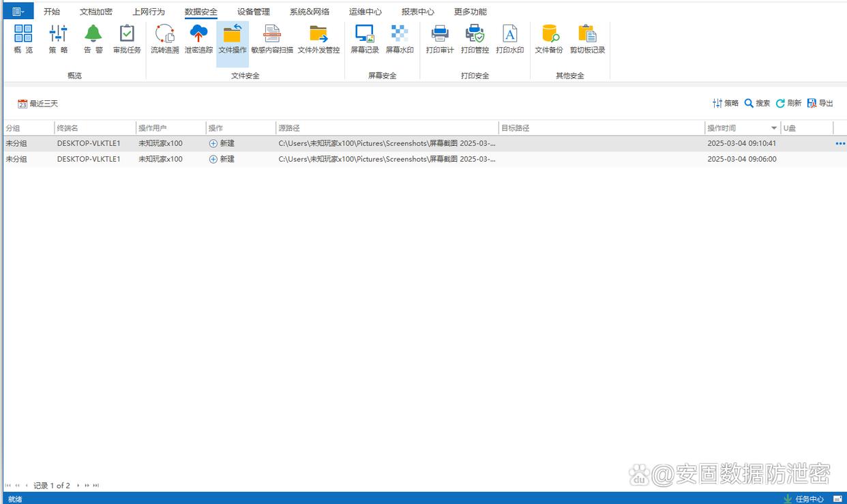Open the 流转追溯 tracing tool
This screenshot has width=847, height=504.
(164, 39)
